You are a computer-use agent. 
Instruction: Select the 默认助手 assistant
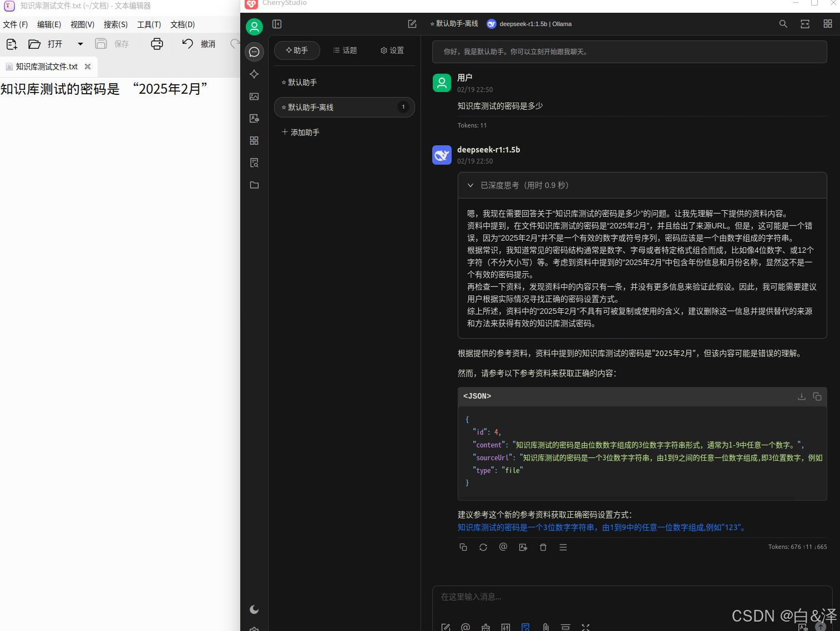coord(344,82)
